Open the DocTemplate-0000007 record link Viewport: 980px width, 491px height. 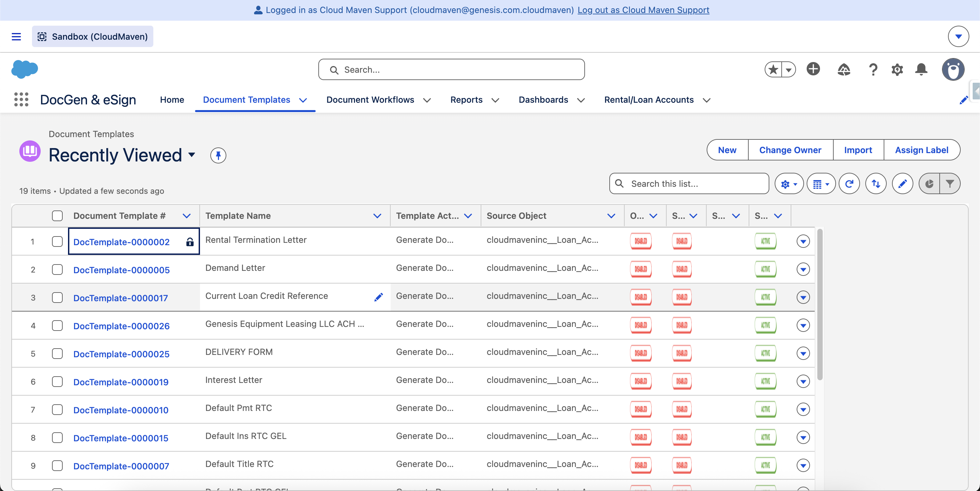click(121, 466)
